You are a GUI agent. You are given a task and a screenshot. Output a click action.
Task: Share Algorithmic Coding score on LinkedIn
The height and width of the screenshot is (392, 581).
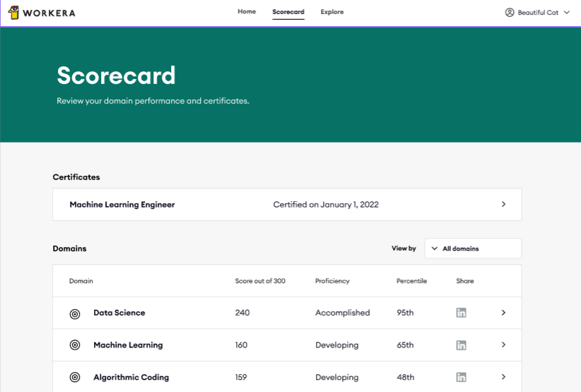click(461, 377)
